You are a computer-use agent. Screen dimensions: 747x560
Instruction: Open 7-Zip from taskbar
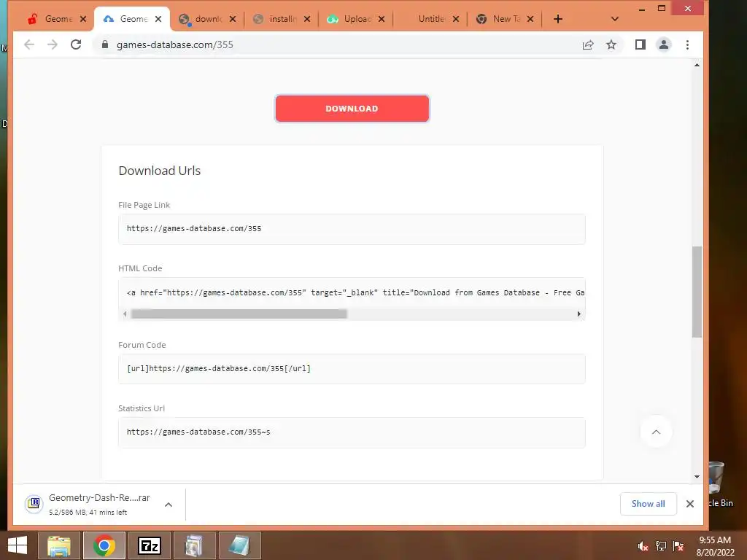click(x=149, y=545)
